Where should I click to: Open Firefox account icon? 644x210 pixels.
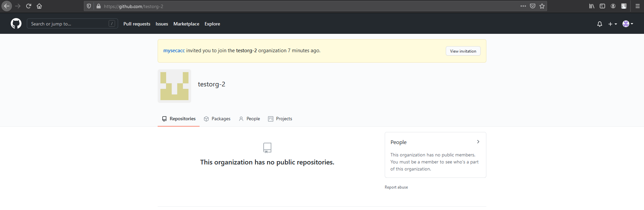(613, 6)
